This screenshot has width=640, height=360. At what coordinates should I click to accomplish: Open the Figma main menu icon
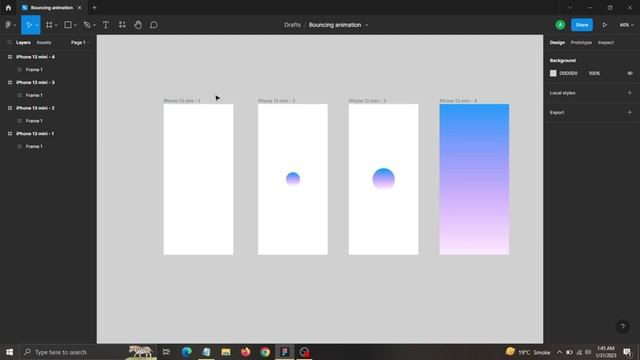8,25
